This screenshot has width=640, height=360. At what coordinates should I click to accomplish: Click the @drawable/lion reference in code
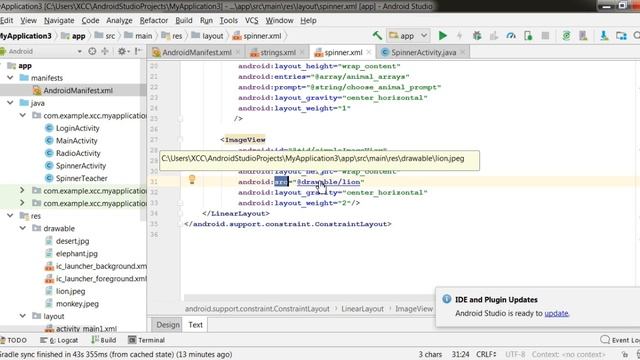(x=329, y=182)
